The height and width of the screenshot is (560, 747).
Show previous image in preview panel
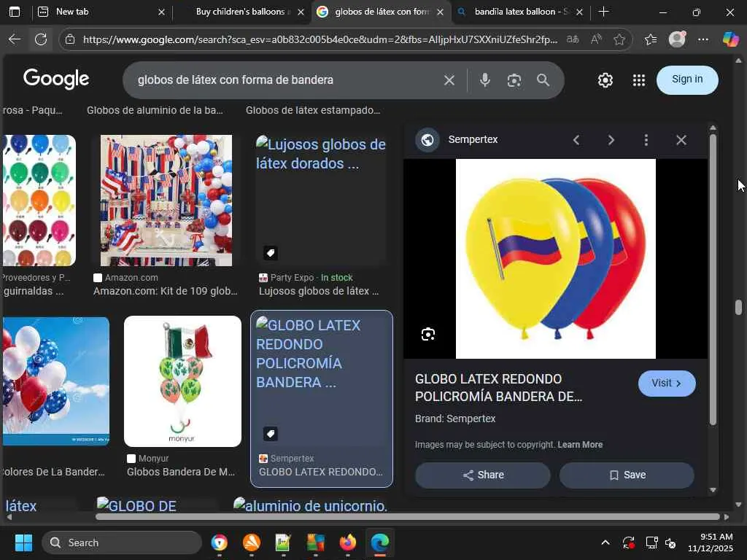[576, 140]
